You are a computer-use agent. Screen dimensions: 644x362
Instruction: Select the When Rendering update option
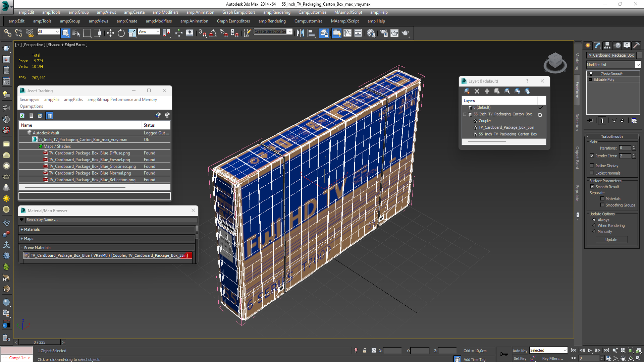[x=594, y=226]
